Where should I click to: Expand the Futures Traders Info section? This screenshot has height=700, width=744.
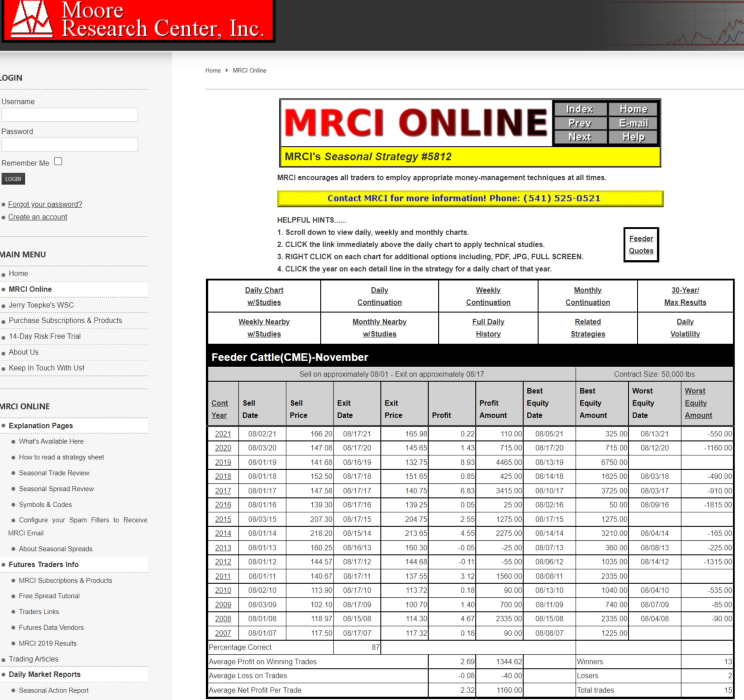(43, 564)
